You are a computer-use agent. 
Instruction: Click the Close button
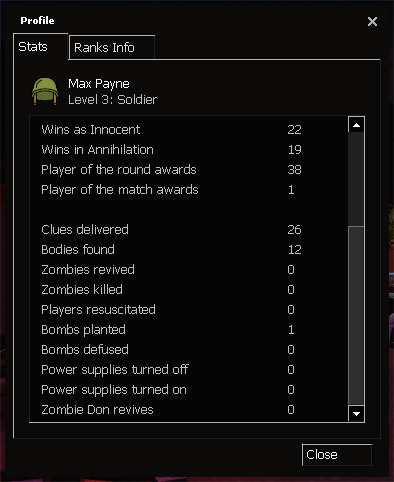(x=337, y=455)
